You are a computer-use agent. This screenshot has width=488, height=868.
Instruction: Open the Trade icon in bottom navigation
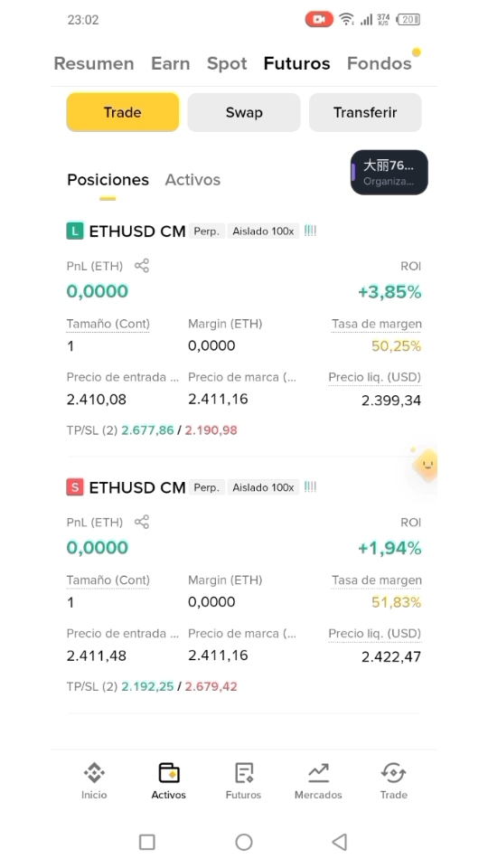(x=393, y=773)
